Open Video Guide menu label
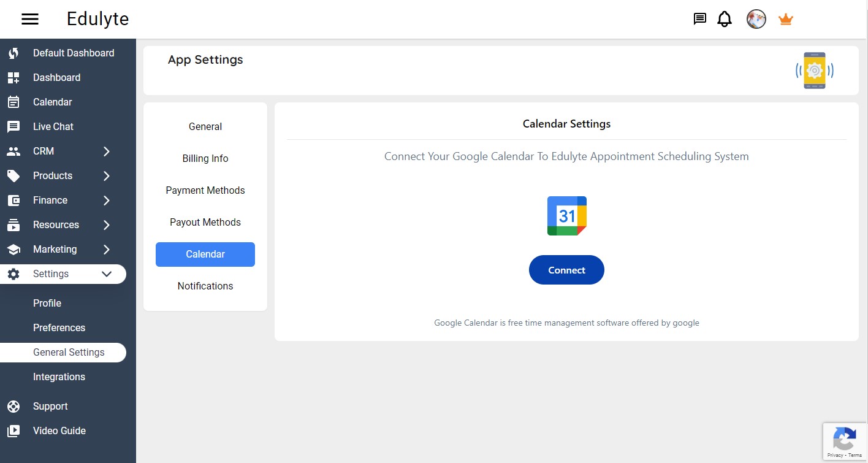This screenshot has height=463, width=868. (x=59, y=431)
